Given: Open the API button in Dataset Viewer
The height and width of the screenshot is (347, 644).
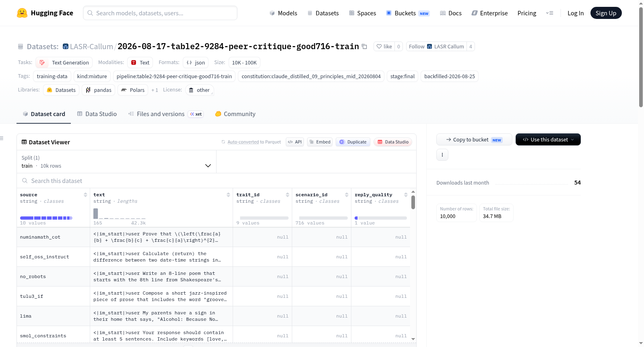Looking at the screenshot, I should [295, 142].
